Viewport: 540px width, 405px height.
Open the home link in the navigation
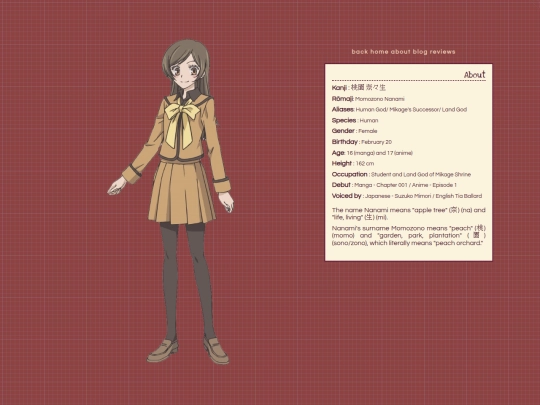pos(380,52)
